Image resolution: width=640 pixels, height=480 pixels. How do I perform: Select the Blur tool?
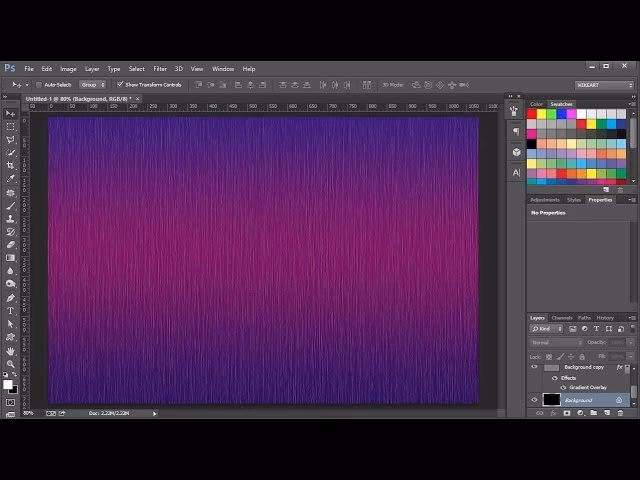click(11, 271)
